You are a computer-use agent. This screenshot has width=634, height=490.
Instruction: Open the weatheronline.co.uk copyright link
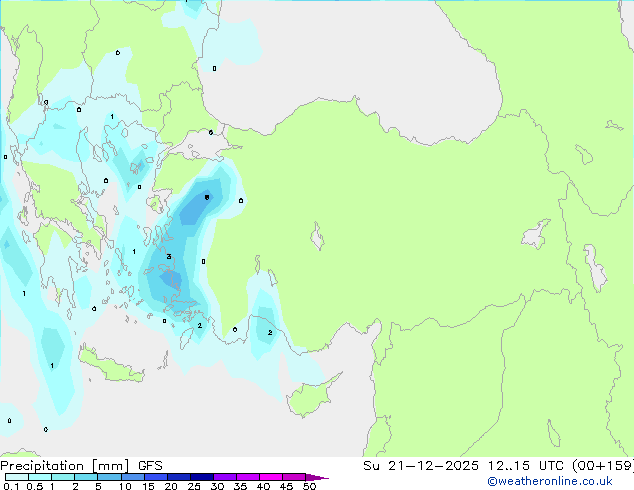pyautogui.click(x=550, y=481)
